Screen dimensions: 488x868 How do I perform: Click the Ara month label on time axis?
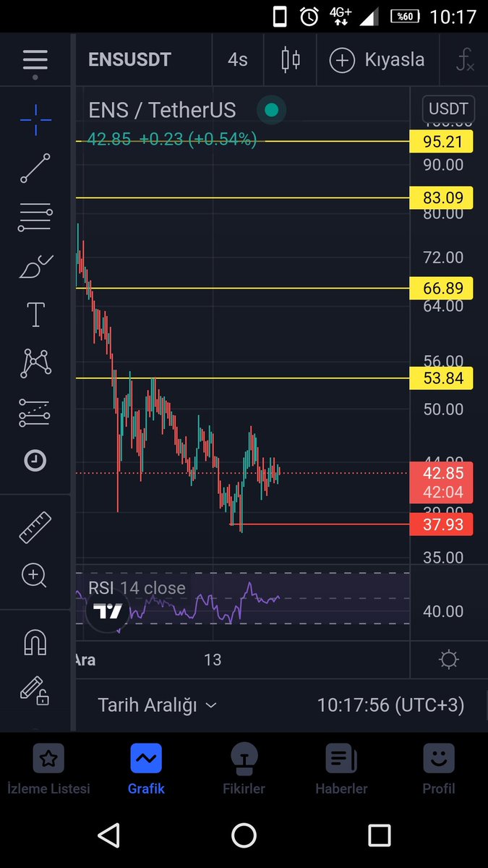(85, 660)
